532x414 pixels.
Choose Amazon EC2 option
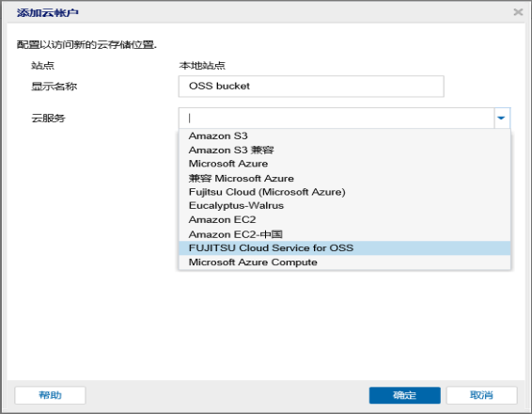tap(344, 220)
